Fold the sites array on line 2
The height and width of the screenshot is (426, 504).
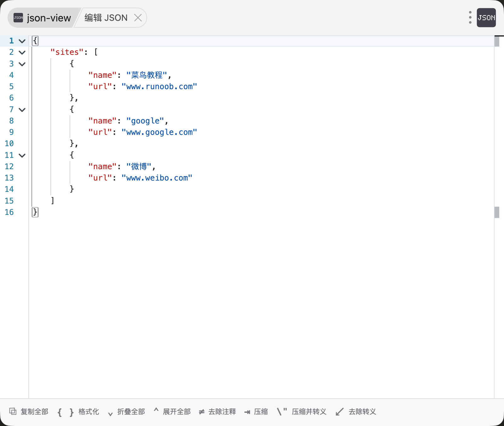point(22,52)
